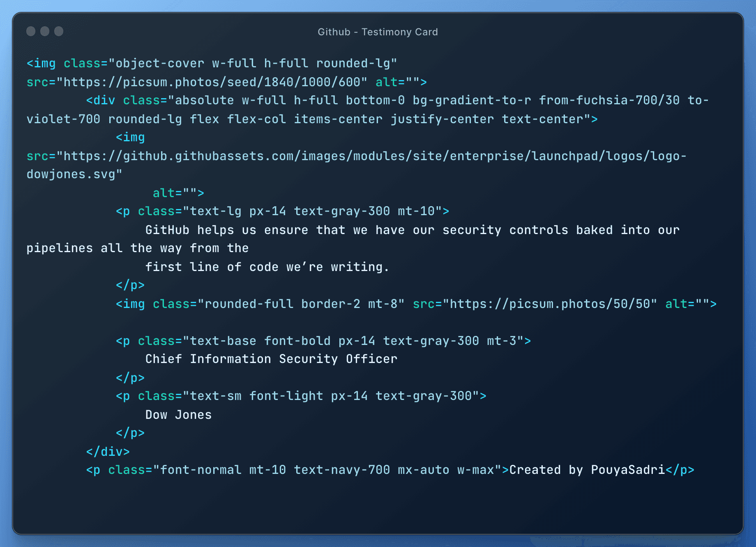Click 'Chief Information Security Officer' text
The height and width of the screenshot is (547, 756).
tap(271, 359)
